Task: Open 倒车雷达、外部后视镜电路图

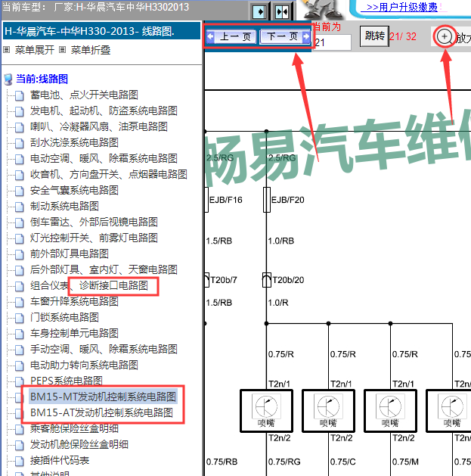Action: (94, 222)
